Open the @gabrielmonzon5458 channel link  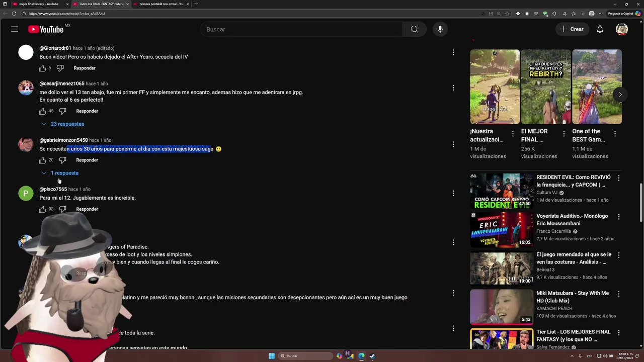63,140
